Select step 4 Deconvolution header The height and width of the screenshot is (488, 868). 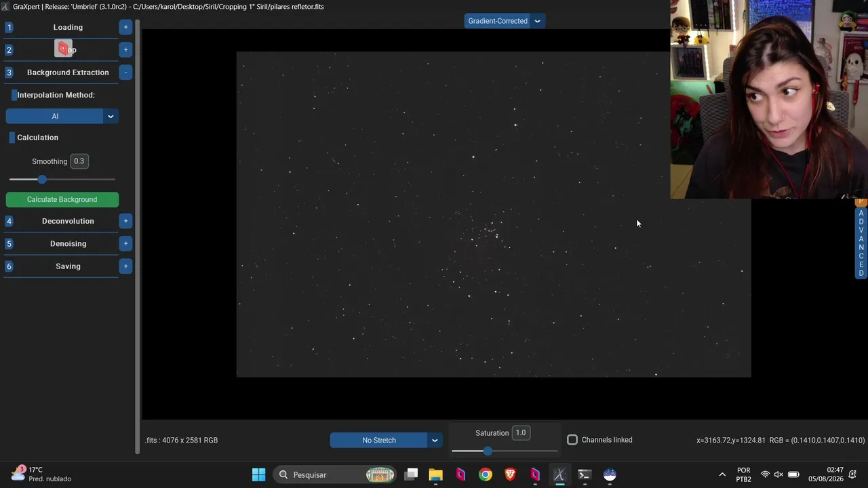(x=68, y=221)
